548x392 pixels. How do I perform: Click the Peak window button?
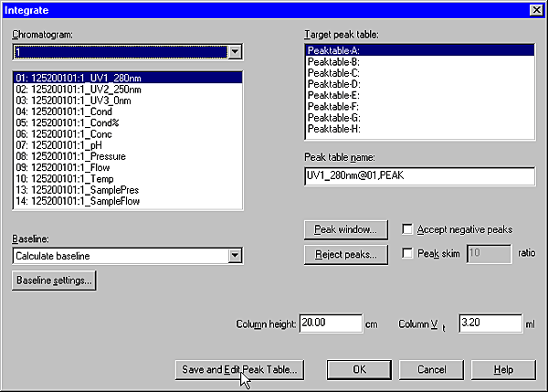click(x=346, y=229)
